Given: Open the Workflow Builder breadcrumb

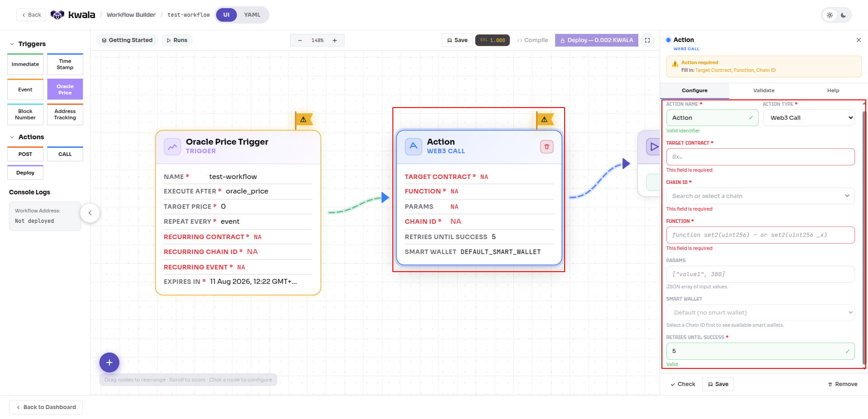Looking at the screenshot, I should pos(131,15).
